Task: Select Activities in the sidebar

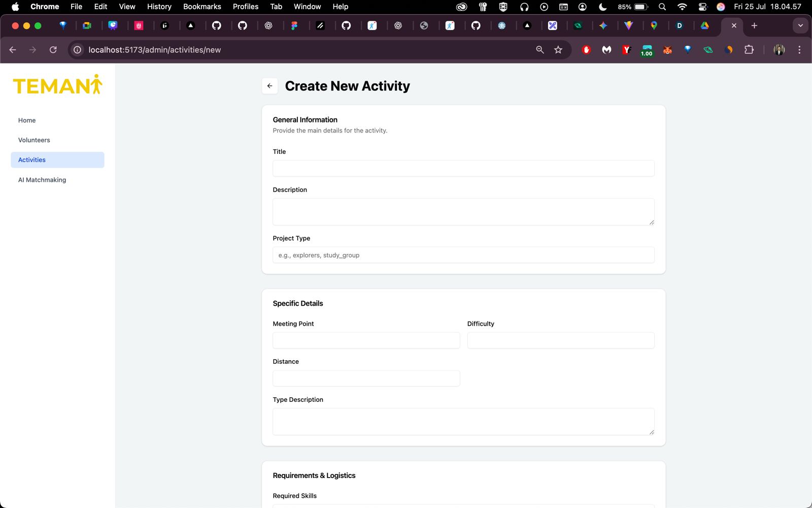Action: tap(57, 160)
